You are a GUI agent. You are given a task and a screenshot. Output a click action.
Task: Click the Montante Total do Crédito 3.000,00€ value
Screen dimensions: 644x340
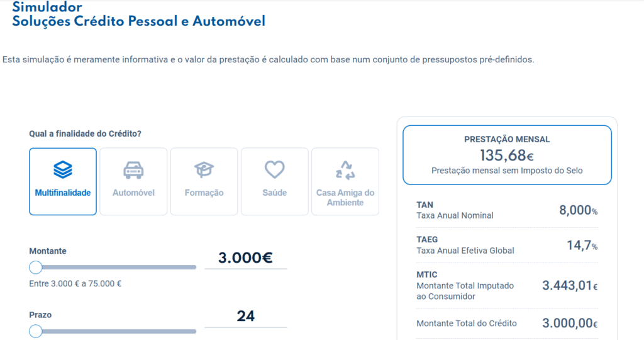coord(570,324)
